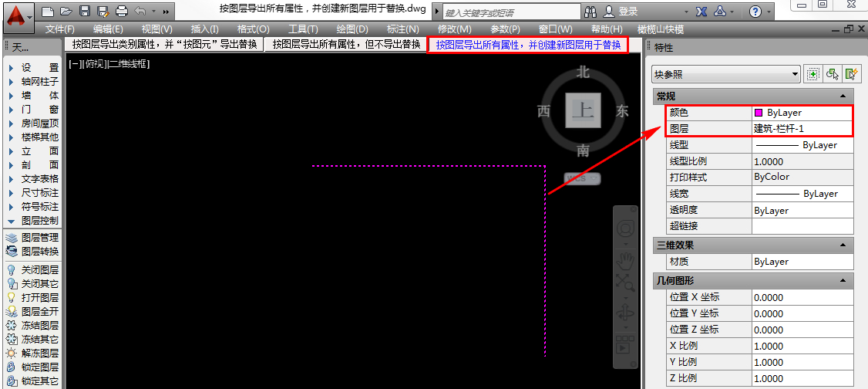Click the 关闭其它 tool

[32, 284]
